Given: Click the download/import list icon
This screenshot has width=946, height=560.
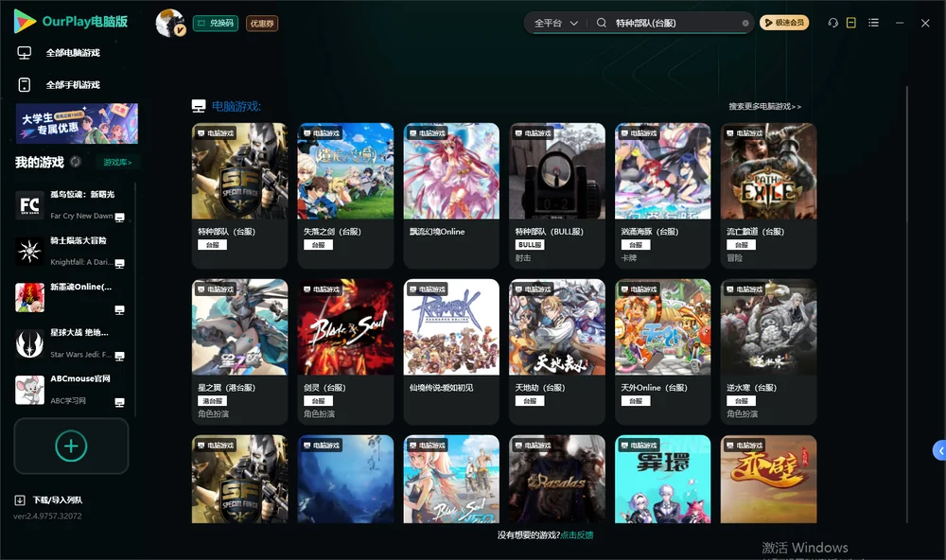Looking at the screenshot, I should 20,499.
